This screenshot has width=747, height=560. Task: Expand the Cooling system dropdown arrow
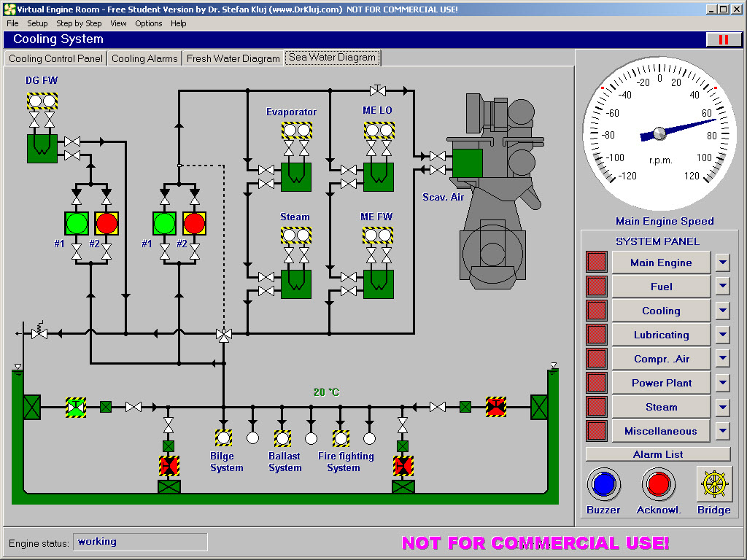coord(722,311)
